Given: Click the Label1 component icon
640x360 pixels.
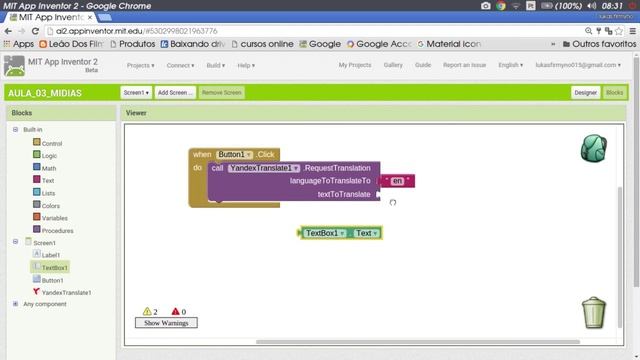Looking at the screenshot, I should 37,254.
